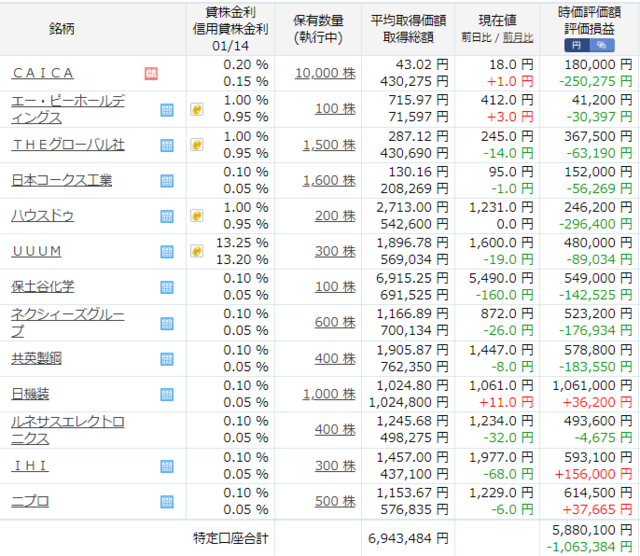This screenshot has width=640, height=556.
Task: Open the calendar icon for ネクシィーズグループ
Action: [167, 323]
